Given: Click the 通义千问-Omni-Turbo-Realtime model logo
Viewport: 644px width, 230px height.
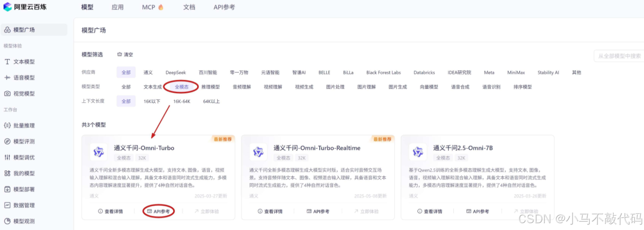Looking at the screenshot, I should [258, 152].
